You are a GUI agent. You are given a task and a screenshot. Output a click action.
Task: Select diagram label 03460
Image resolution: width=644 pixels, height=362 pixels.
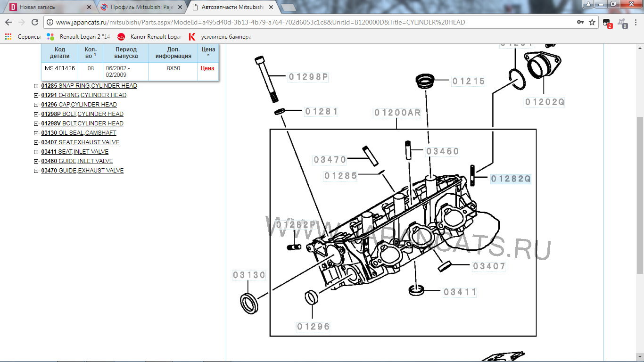[x=442, y=151]
